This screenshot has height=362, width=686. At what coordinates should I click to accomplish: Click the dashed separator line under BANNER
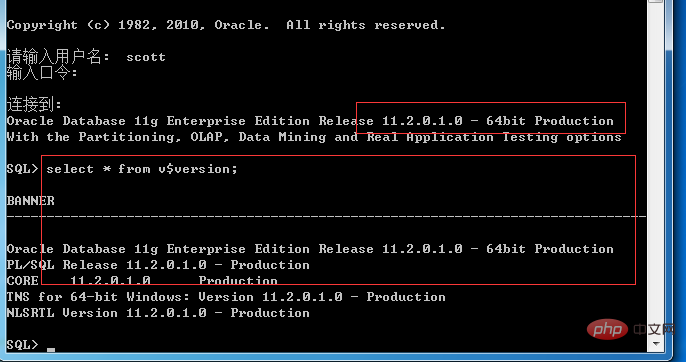tap(326, 216)
